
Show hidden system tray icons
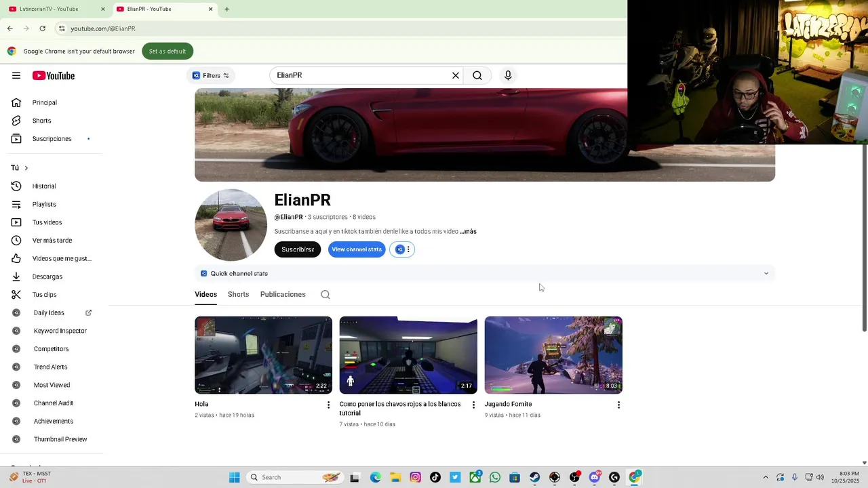(766, 477)
